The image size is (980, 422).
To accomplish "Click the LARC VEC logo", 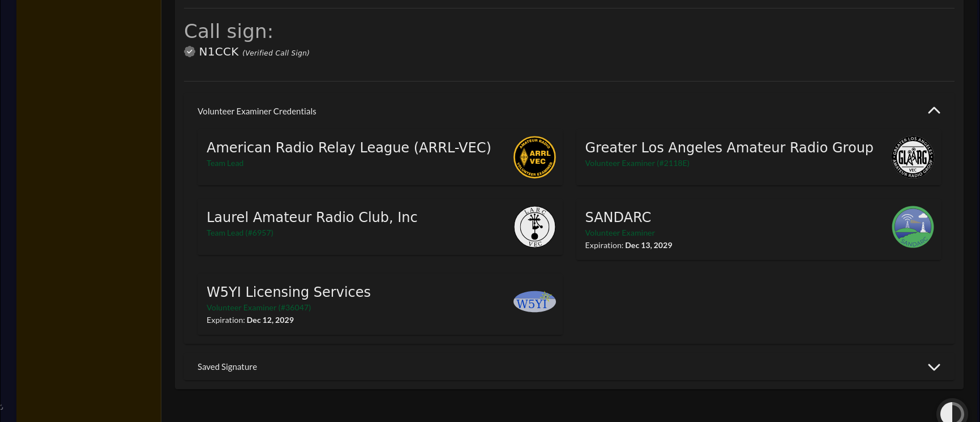I will point(534,227).
